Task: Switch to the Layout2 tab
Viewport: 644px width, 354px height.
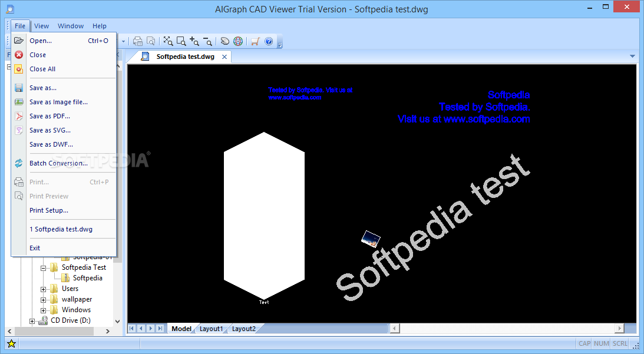Action: point(243,329)
